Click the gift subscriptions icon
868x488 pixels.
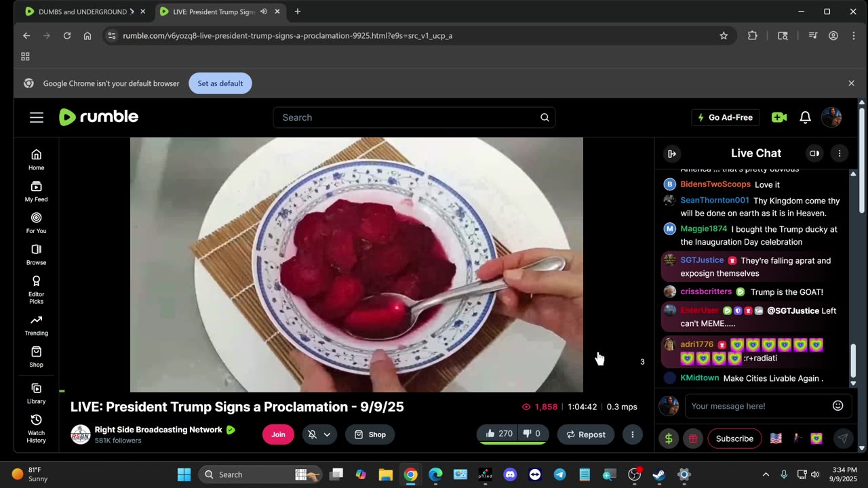[692, 439]
